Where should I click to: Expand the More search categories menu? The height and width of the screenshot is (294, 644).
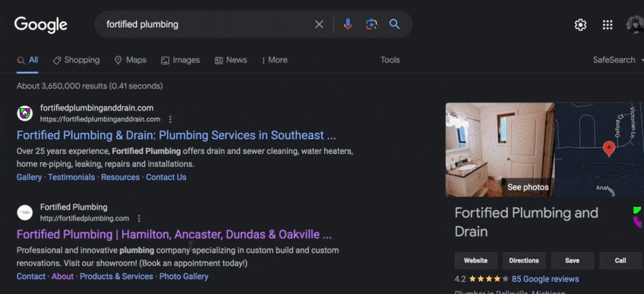click(274, 60)
